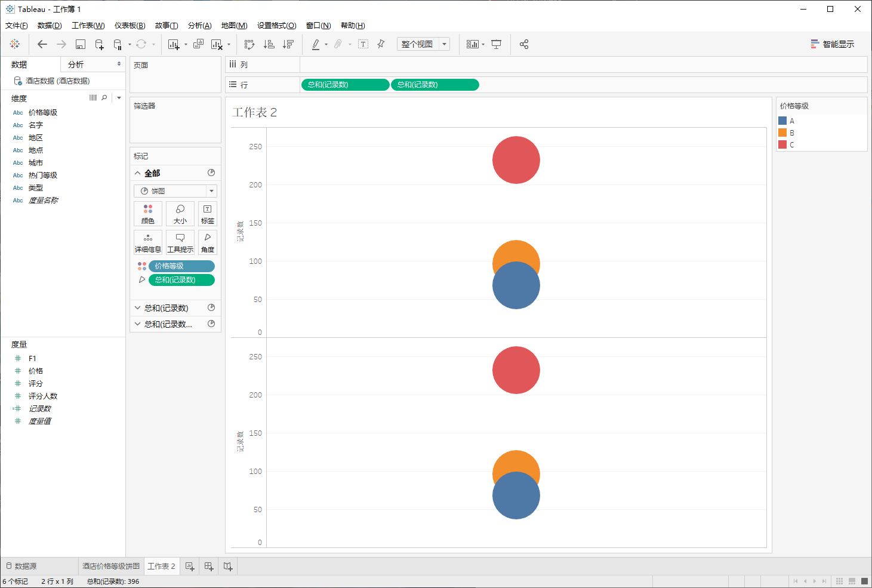
Task: Click the fix axes pin icon
Action: click(x=381, y=44)
